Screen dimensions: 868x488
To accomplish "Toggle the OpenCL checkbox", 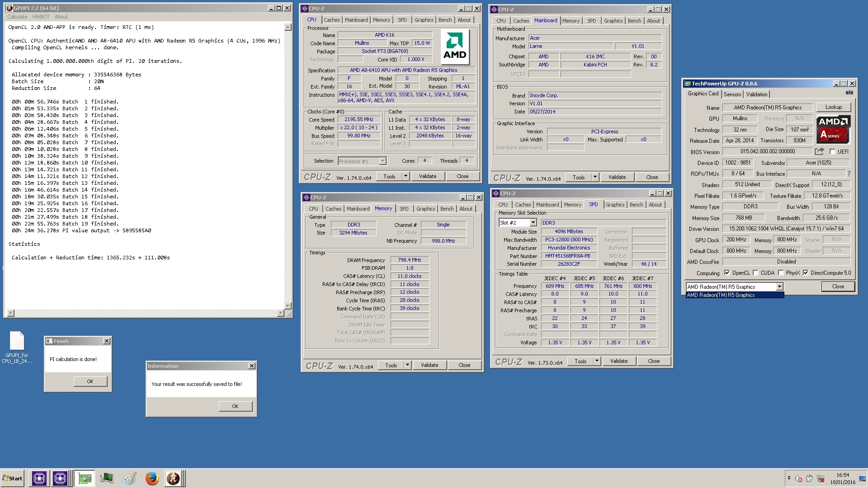I will (726, 273).
